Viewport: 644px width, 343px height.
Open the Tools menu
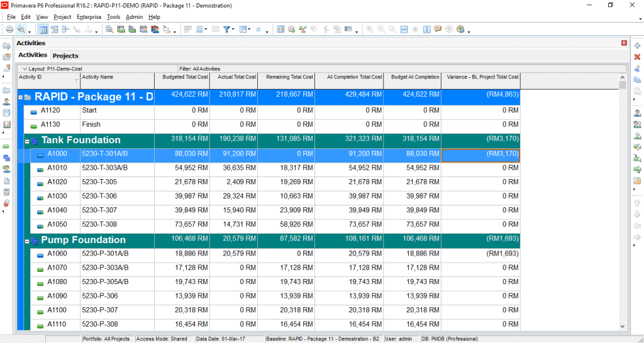pos(113,17)
